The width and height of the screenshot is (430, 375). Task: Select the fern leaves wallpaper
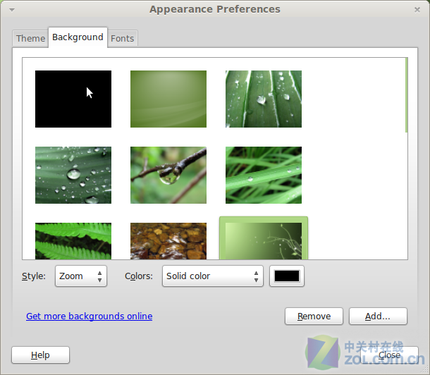(73, 241)
